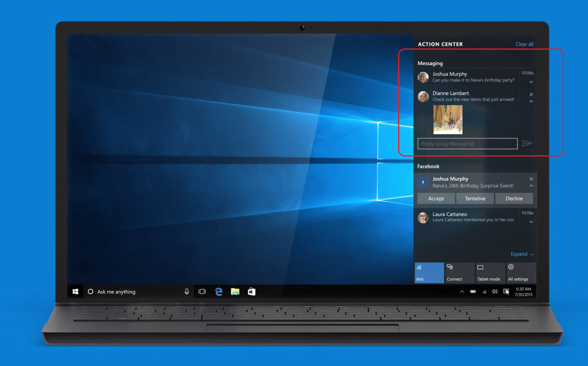The image size is (588, 366).
Task: Toggle the WiFi quick action tile
Action: (x=429, y=273)
